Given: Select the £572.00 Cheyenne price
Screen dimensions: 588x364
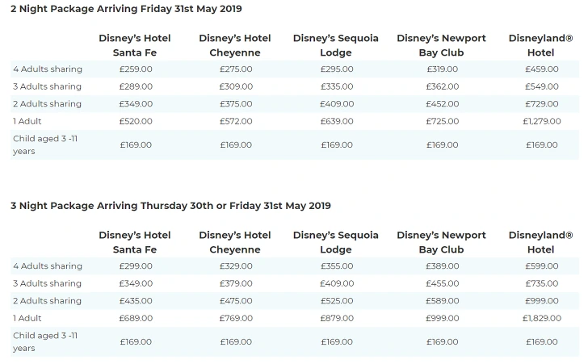Looking at the screenshot, I should [236, 121].
